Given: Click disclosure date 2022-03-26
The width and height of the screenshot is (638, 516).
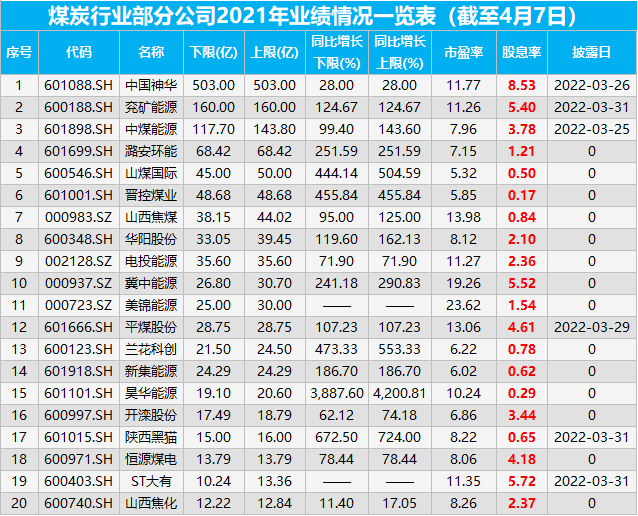Looking at the screenshot, I should point(592,85).
